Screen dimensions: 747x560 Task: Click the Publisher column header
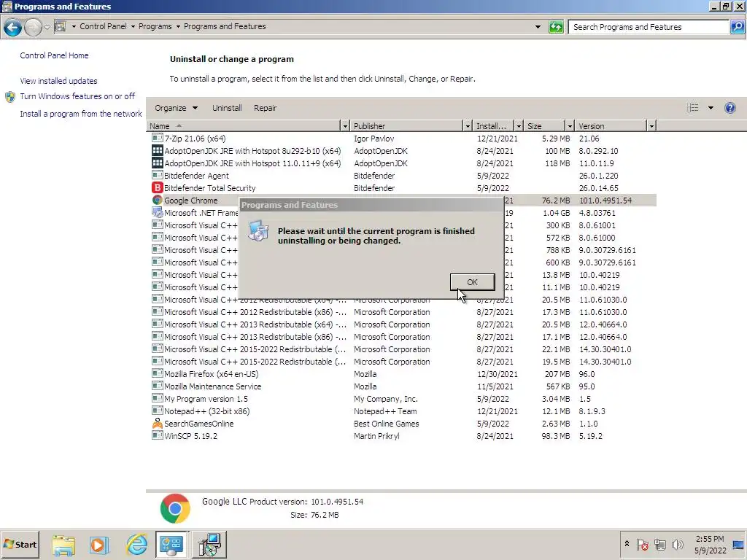407,126
